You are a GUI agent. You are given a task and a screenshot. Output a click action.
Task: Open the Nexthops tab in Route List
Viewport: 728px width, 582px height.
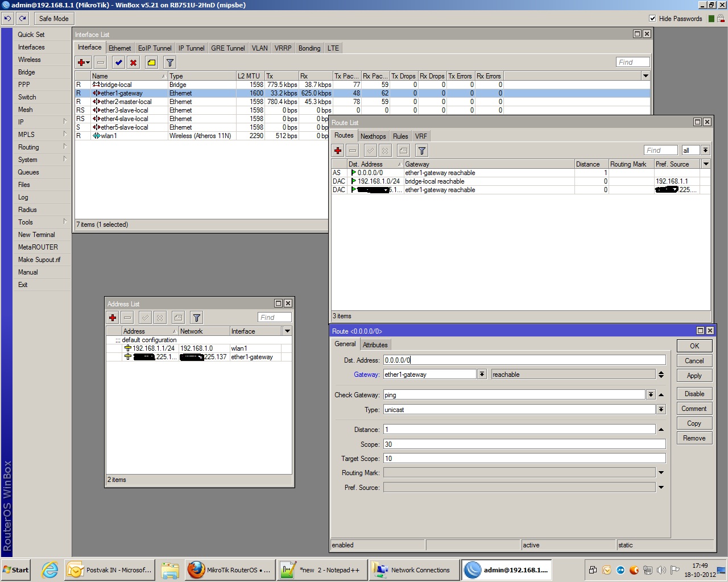click(x=373, y=136)
